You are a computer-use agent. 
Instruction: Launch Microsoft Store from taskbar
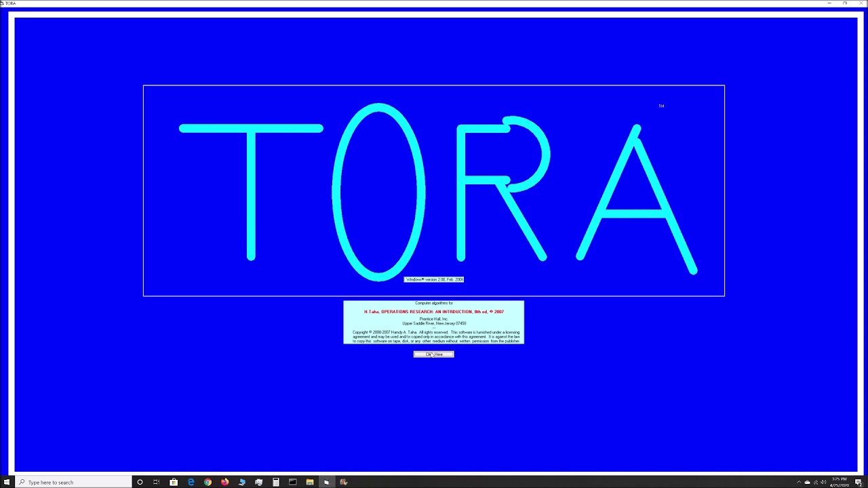coord(174,482)
